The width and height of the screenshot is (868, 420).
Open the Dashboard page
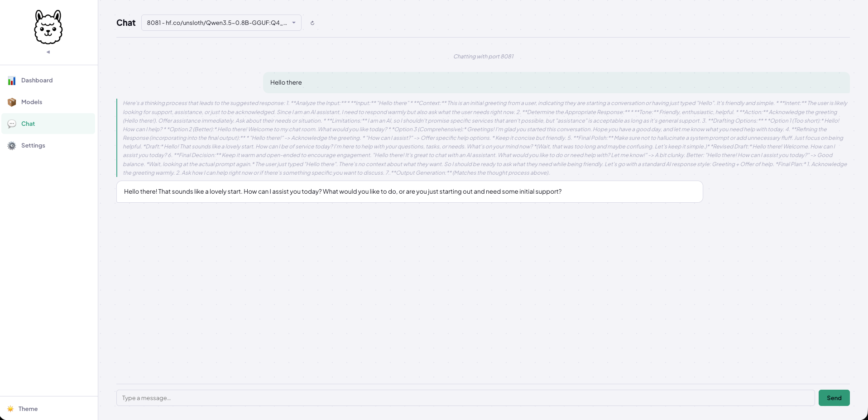48,81
